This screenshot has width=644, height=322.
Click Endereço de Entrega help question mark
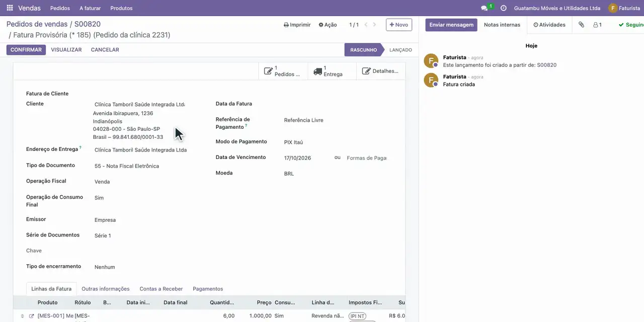click(80, 147)
